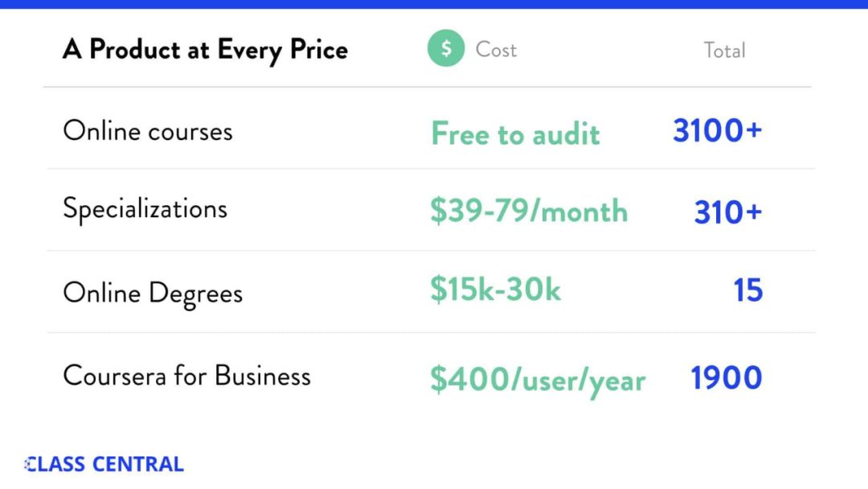Image resolution: width=868 pixels, height=489 pixels.
Task: Click the $39-79/month price text
Action: [529, 212]
